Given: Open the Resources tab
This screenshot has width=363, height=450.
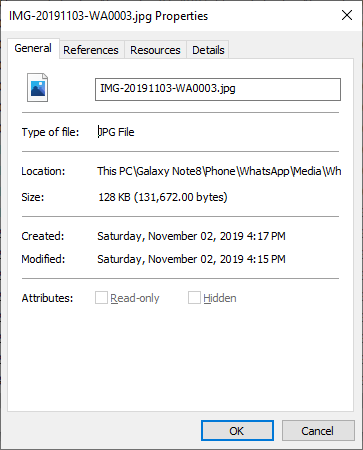Looking at the screenshot, I should coord(155,50).
